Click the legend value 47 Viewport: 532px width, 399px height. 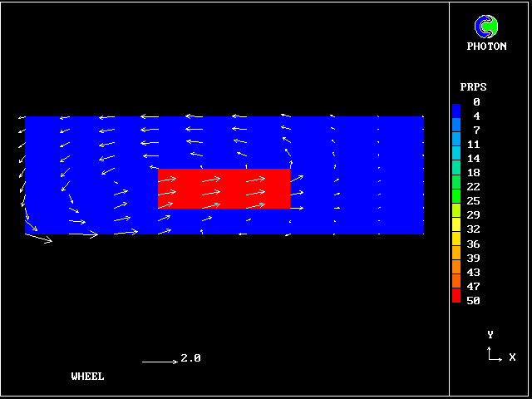[473, 286]
